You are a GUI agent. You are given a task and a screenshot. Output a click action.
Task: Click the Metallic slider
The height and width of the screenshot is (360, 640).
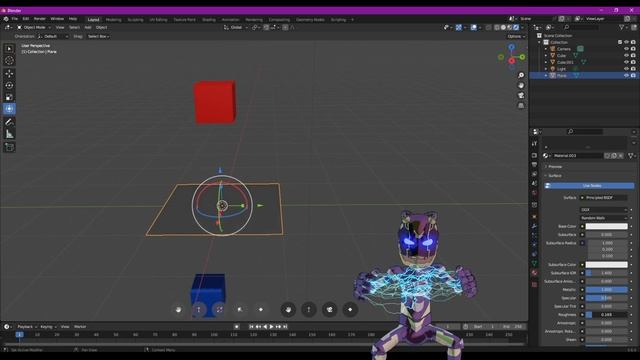coord(607,290)
